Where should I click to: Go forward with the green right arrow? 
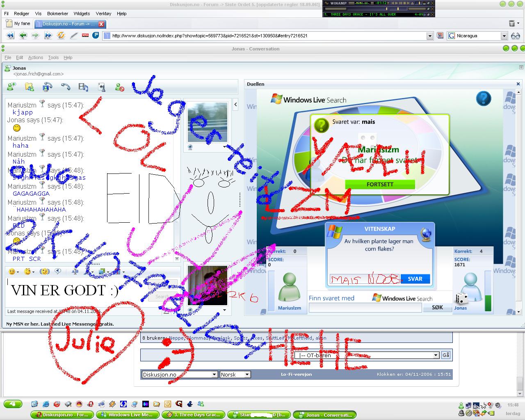(x=35, y=36)
